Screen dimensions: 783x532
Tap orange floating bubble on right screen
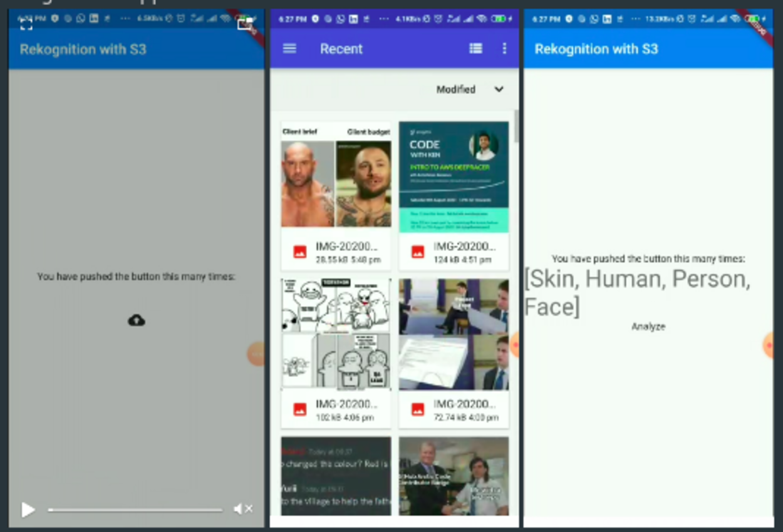[x=768, y=345]
